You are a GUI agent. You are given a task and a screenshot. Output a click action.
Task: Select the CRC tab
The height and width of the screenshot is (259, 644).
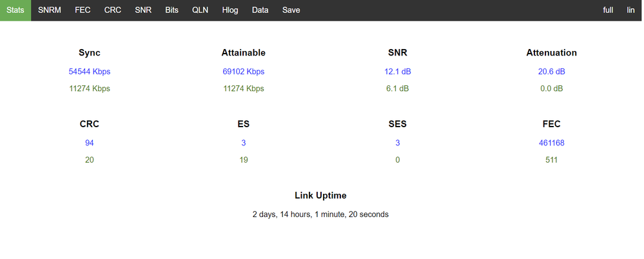[x=113, y=10]
